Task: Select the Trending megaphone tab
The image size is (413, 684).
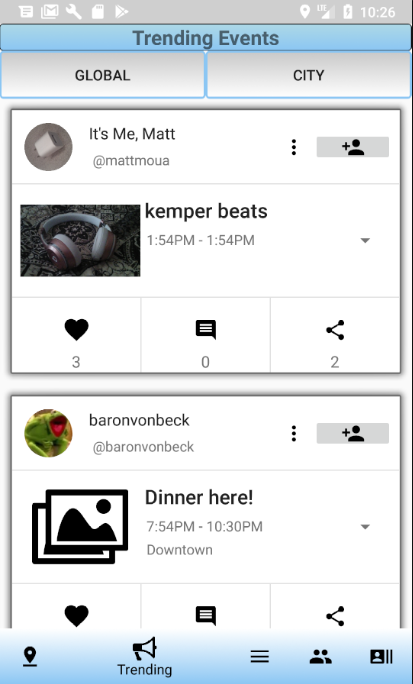Action: [144, 657]
